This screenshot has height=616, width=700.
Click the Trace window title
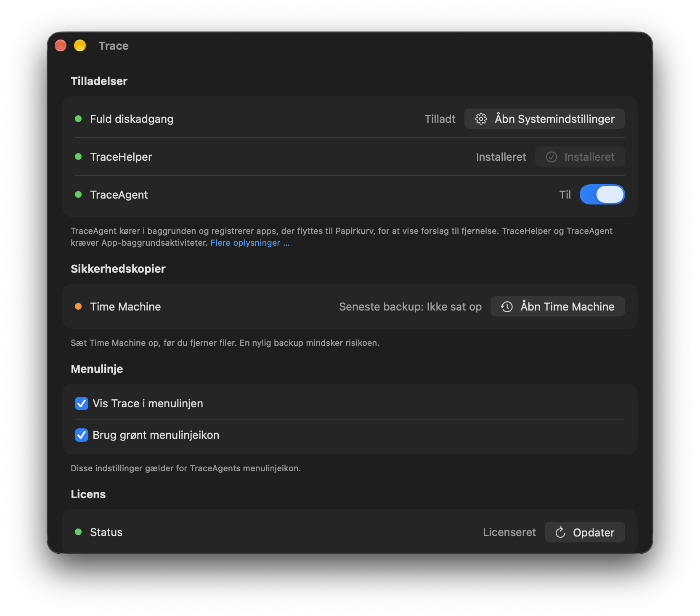[114, 46]
